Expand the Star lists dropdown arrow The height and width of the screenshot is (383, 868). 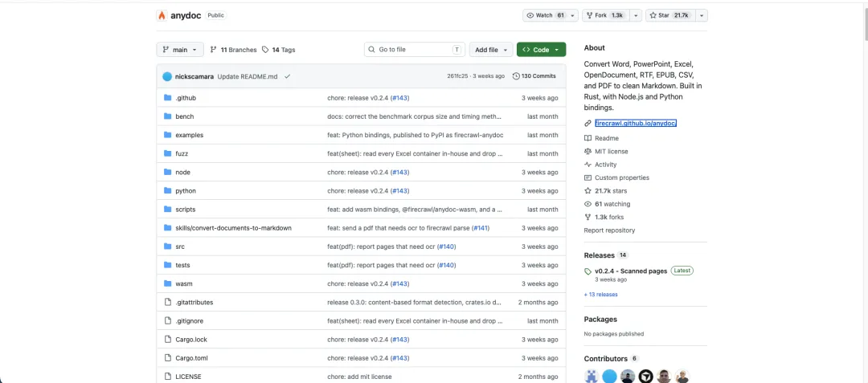pos(702,15)
